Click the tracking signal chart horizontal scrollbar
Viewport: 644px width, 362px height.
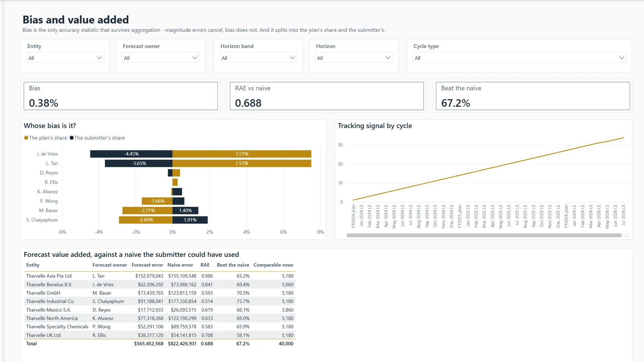click(x=484, y=235)
